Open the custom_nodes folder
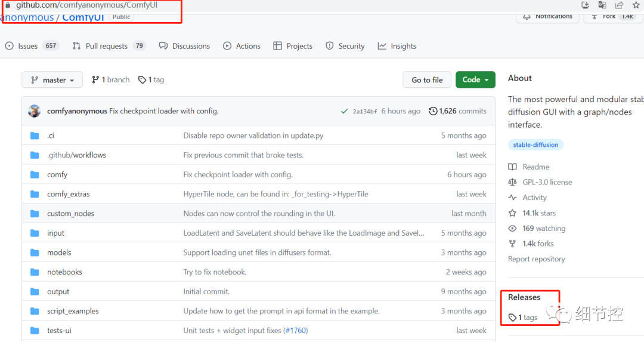 coord(70,213)
